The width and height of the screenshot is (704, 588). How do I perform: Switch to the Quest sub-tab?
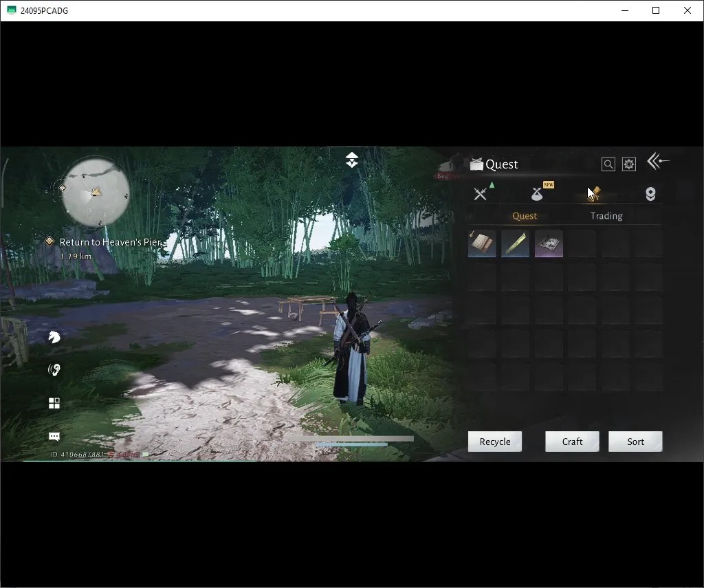tap(525, 216)
